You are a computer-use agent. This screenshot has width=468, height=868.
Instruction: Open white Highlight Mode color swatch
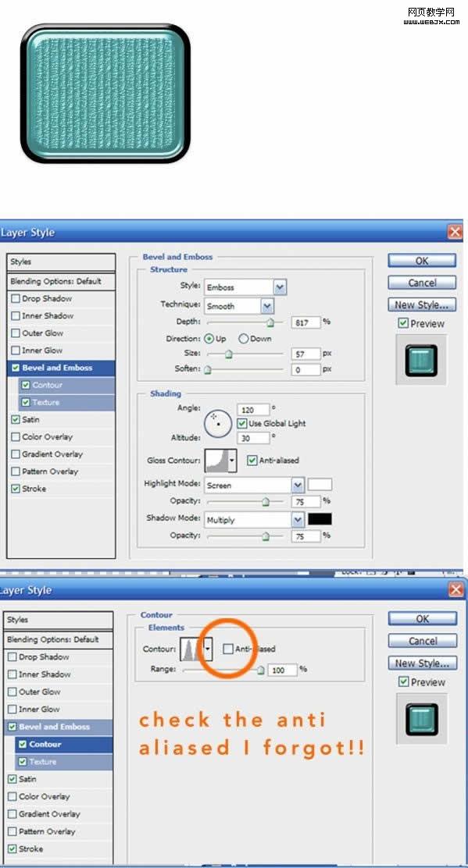[x=320, y=485]
